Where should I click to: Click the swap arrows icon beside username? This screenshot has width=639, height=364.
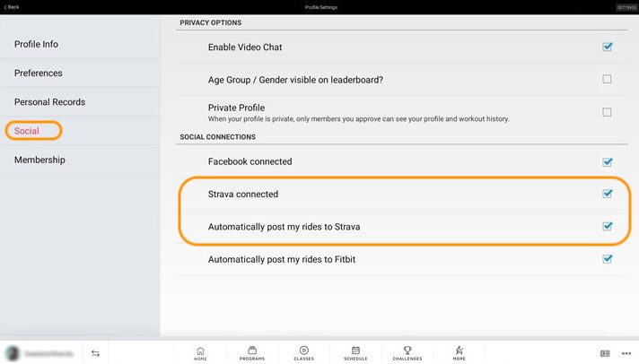coord(95,353)
